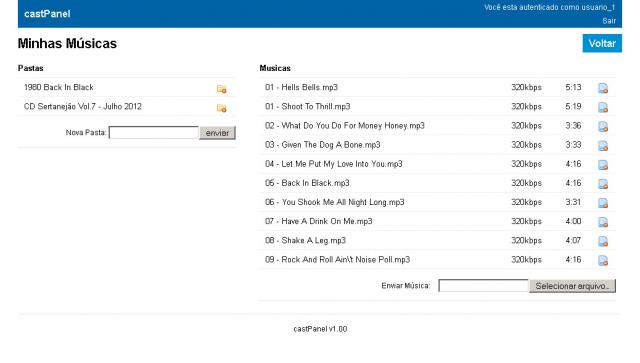Image resolution: width=640 pixels, height=363 pixels.
Task: Click the authenticated as usuario_1 text
Action: [x=550, y=7]
